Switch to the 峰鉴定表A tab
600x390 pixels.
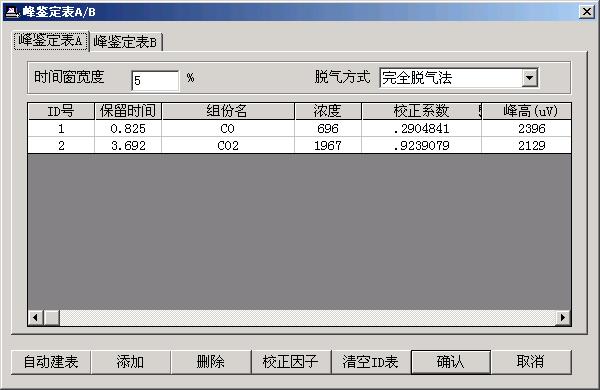pos(51,41)
